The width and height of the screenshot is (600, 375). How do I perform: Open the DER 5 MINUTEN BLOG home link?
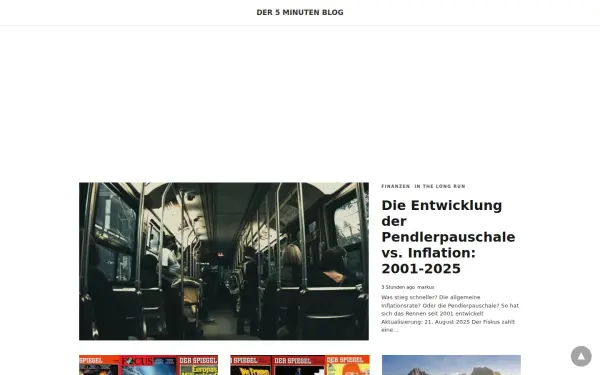pos(300,12)
